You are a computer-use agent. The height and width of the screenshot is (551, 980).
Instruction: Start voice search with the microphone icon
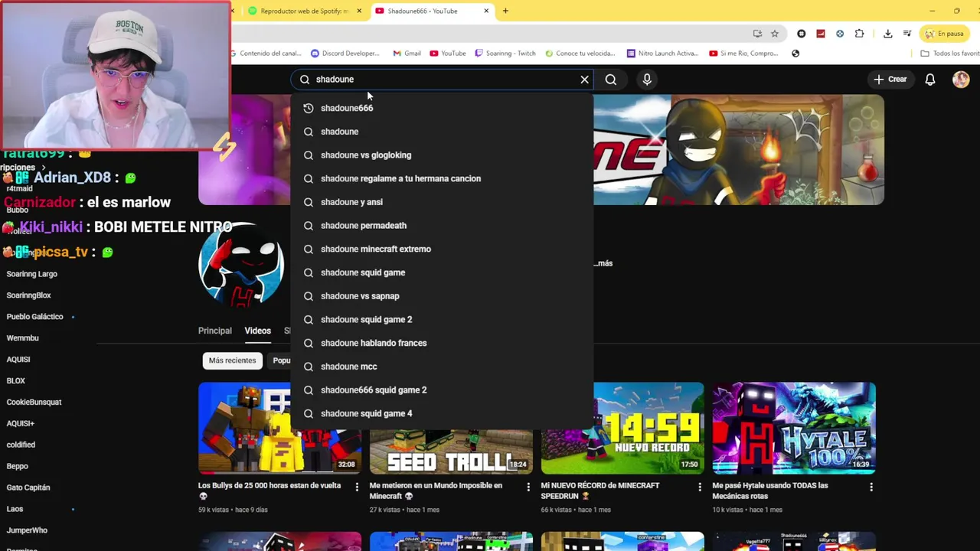point(647,80)
